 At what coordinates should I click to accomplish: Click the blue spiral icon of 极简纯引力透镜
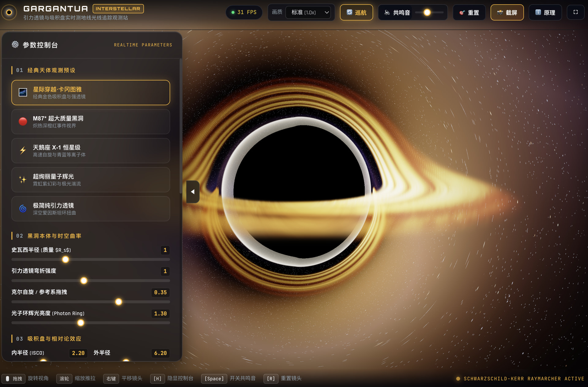[23, 209]
